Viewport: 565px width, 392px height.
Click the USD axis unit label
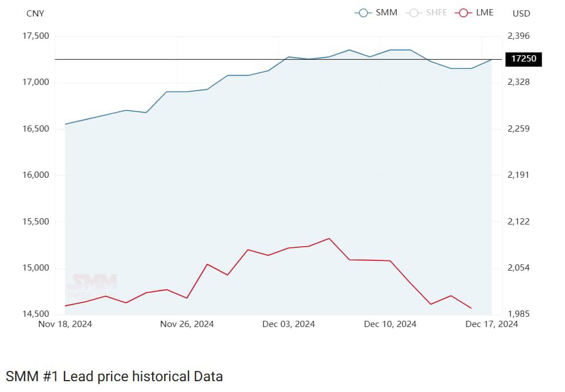coord(521,13)
